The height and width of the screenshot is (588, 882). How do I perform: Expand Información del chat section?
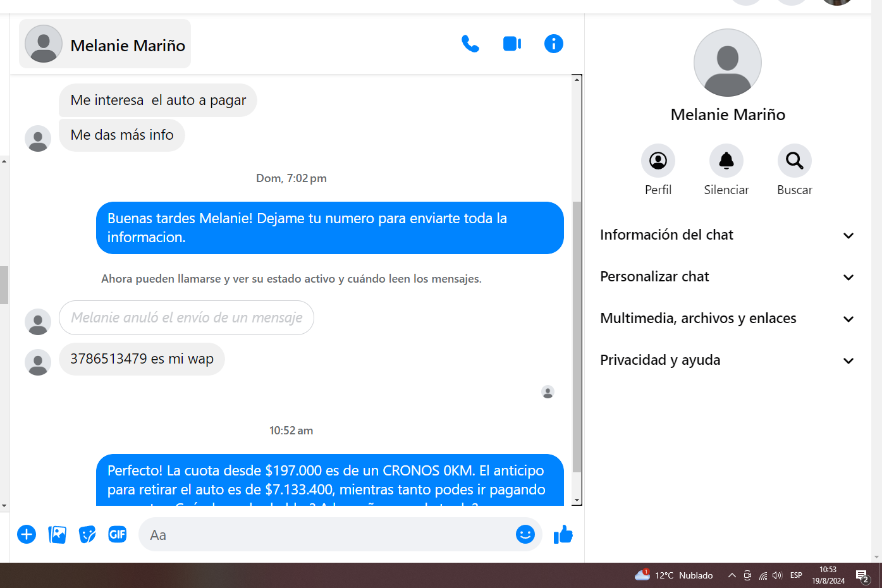tap(727, 235)
